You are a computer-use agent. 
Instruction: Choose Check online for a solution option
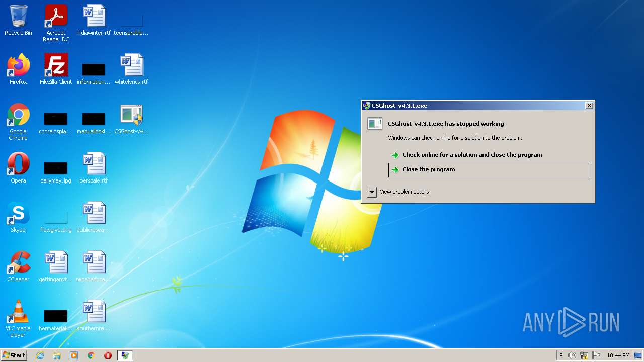[489, 155]
